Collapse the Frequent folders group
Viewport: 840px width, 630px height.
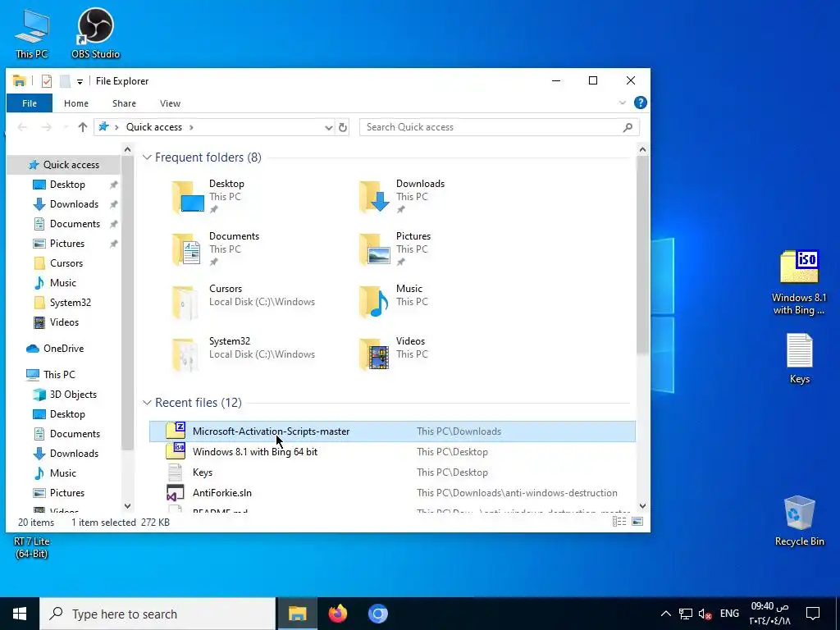pyautogui.click(x=147, y=157)
